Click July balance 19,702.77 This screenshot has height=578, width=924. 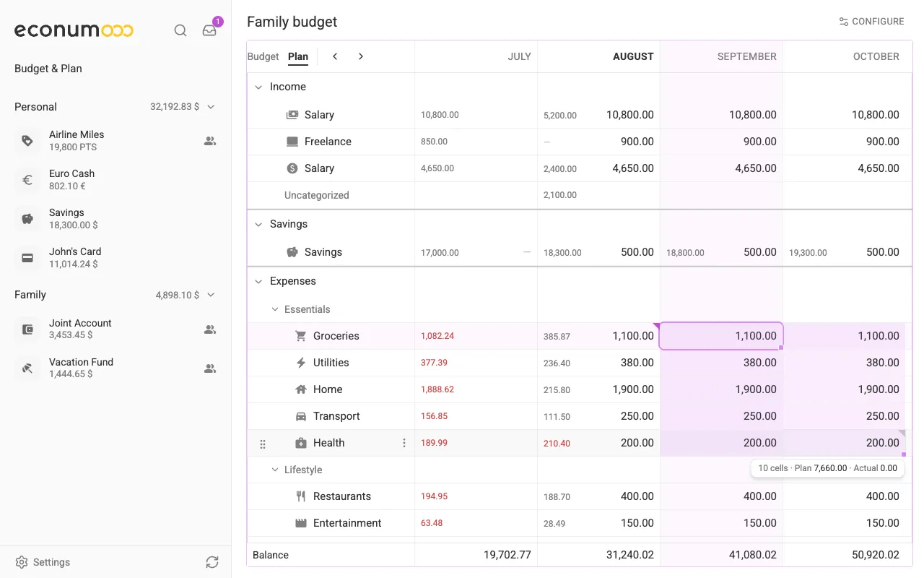coord(507,555)
